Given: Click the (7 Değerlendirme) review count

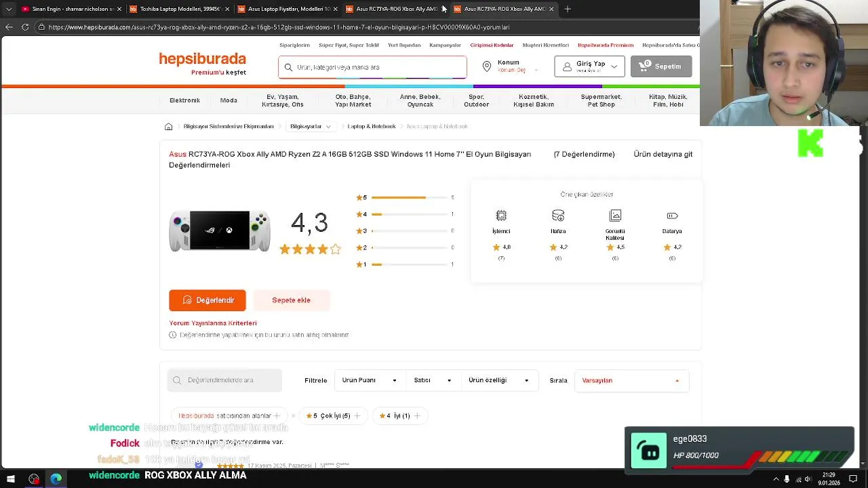Looking at the screenshot, I should tap(585, 155).
